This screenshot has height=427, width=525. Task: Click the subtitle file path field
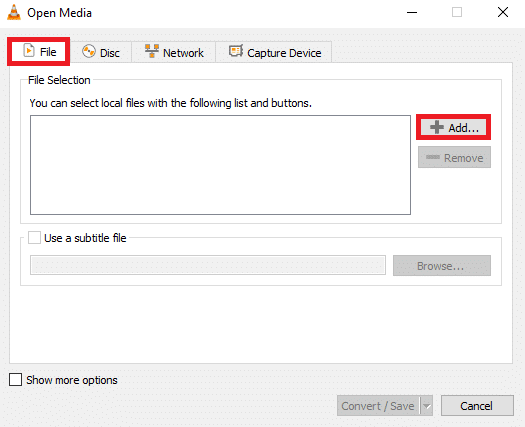(x=208, y=265)
